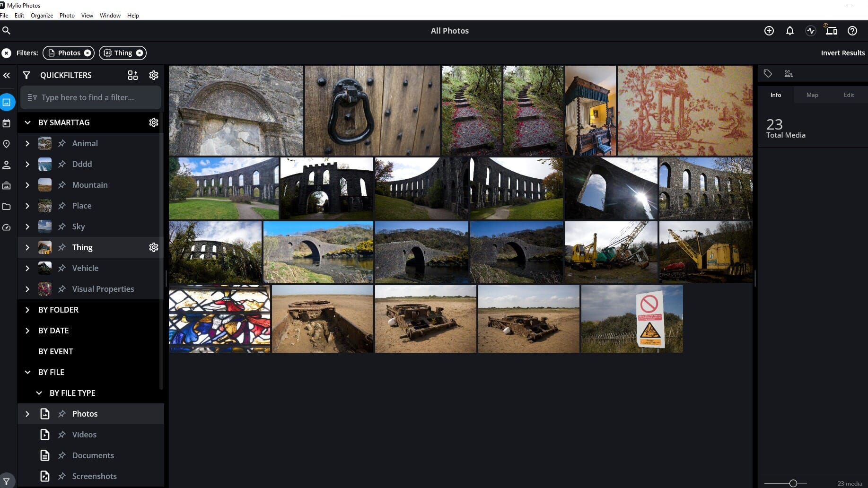The height and width of the screenshot is (488, 868).
Task: Open the Albums view icon
Action: coord(7,185)
